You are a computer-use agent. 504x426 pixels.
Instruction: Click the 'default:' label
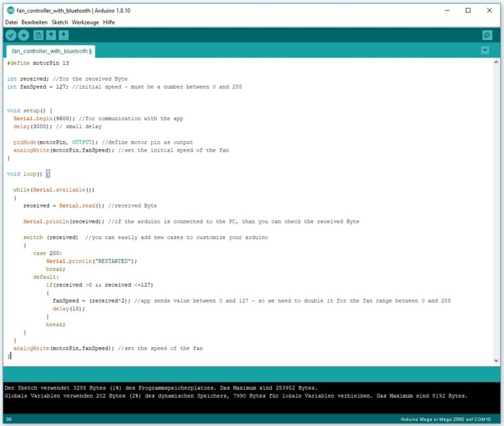tap(46, 277)
